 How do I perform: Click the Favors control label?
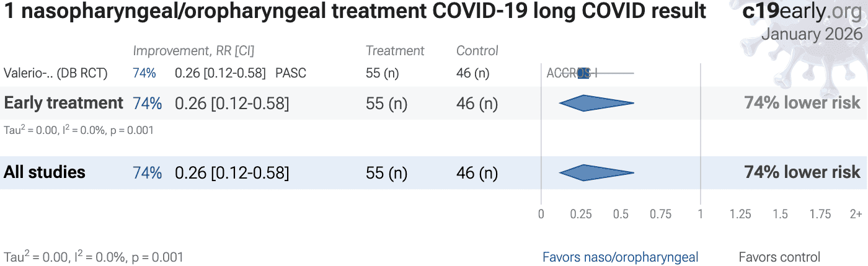tap(779, 257)
